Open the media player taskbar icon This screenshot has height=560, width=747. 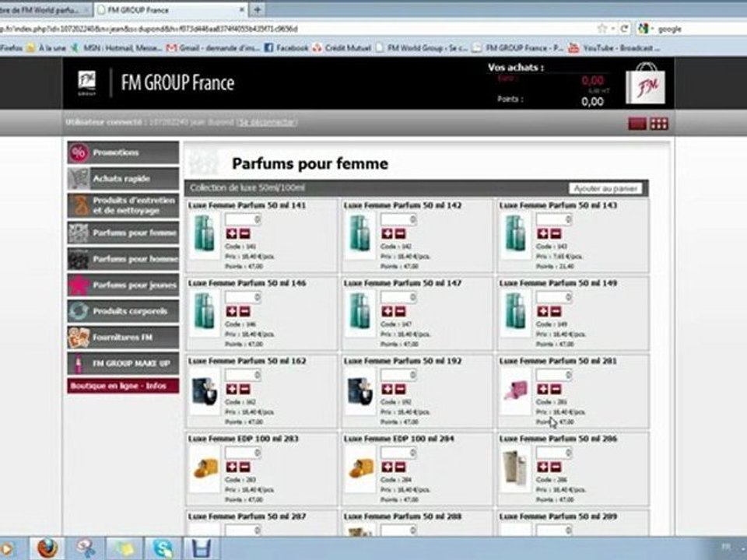click(7, 548)
